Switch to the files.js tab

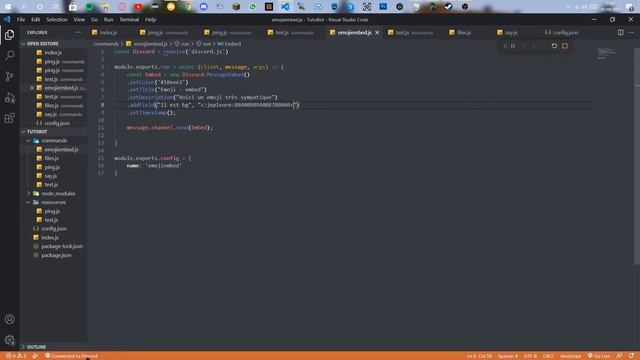click(464, 32)
